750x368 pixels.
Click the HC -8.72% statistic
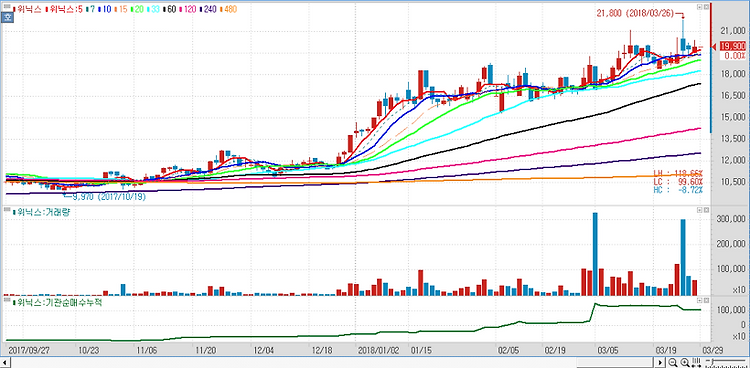[678, 190]
